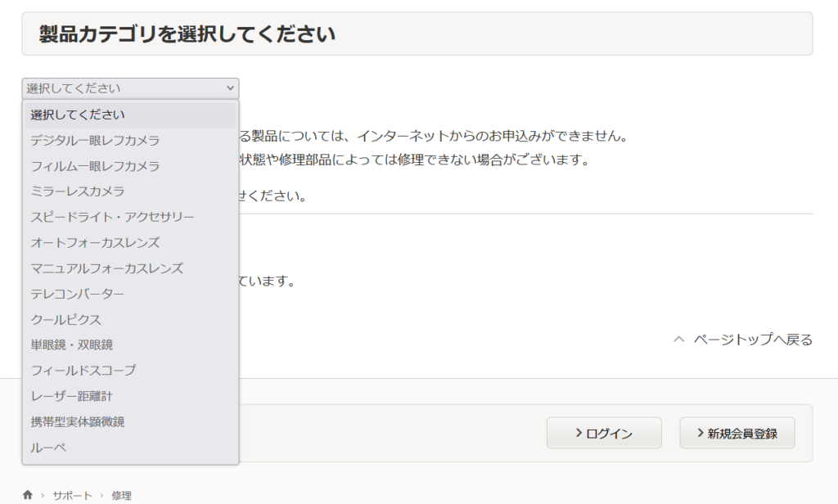The image size is (838, 504).
Task: Click the home icon in breadcrumb
Action: (x=28, y=495)
